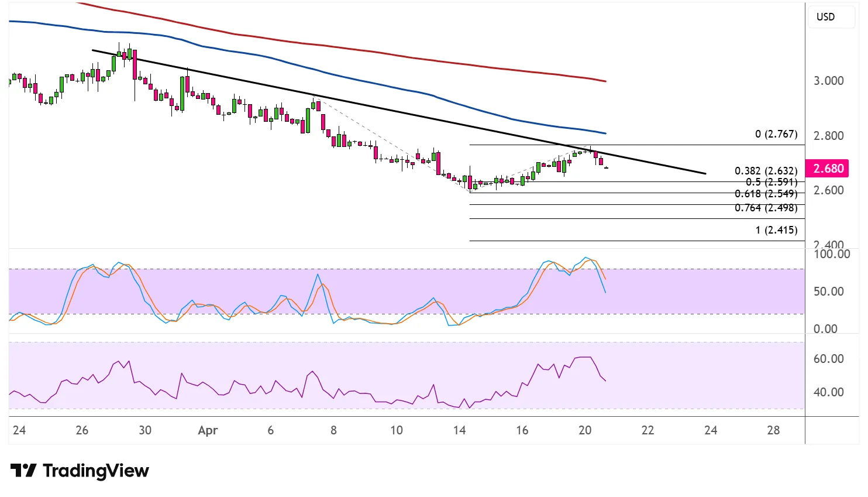Click the TradingView brand name text
Image resolution: width=868 pixels, height=497 pixels.
(96, 471)
